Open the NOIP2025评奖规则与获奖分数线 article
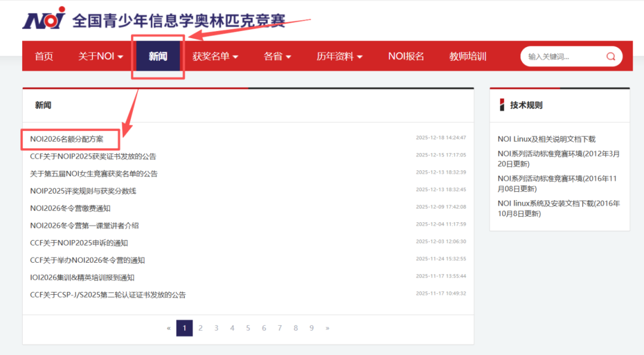Viewport: 644px width, 355px height. pos(83,191)
